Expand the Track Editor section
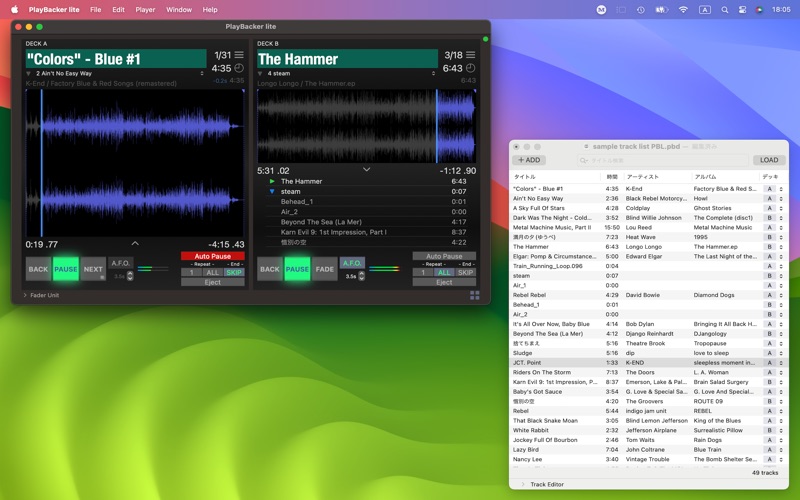Screen dimensions: 800x500 pos(522,484)
